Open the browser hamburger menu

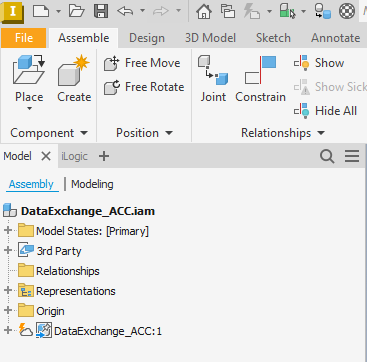pos(352,156)
